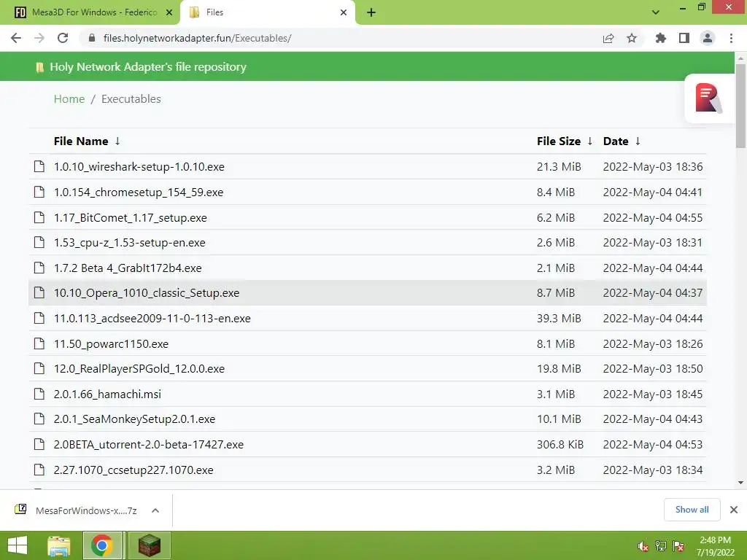This screenshot has height=560, width=747.
Task: Click the date 2022-May-03 18:45
Action: (653, 394)
